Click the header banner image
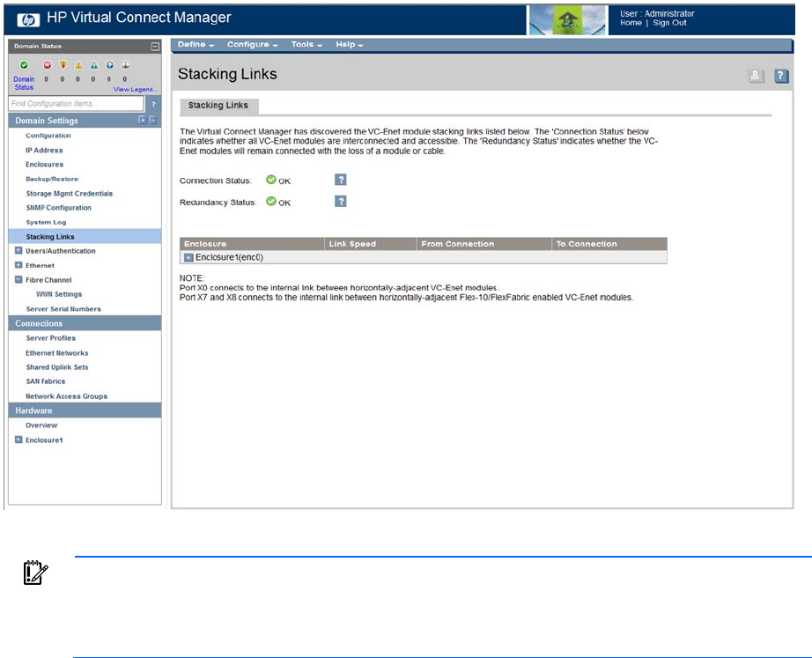 [567, 21]
